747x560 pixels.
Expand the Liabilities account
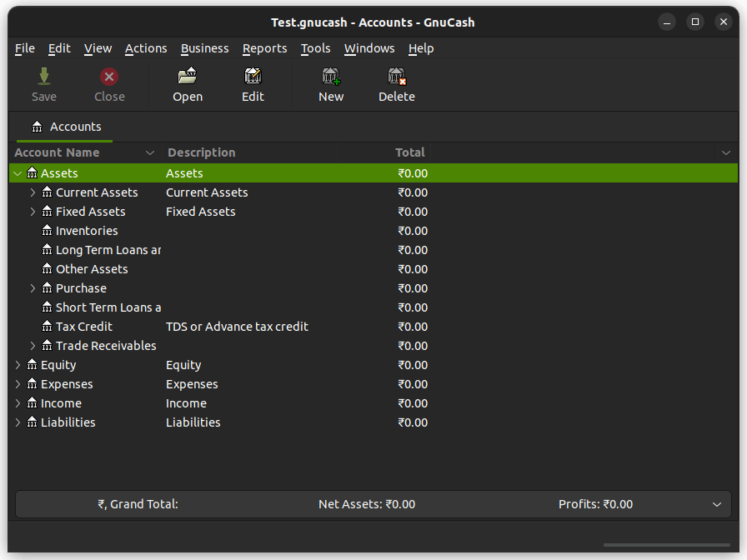click(18, 422)
